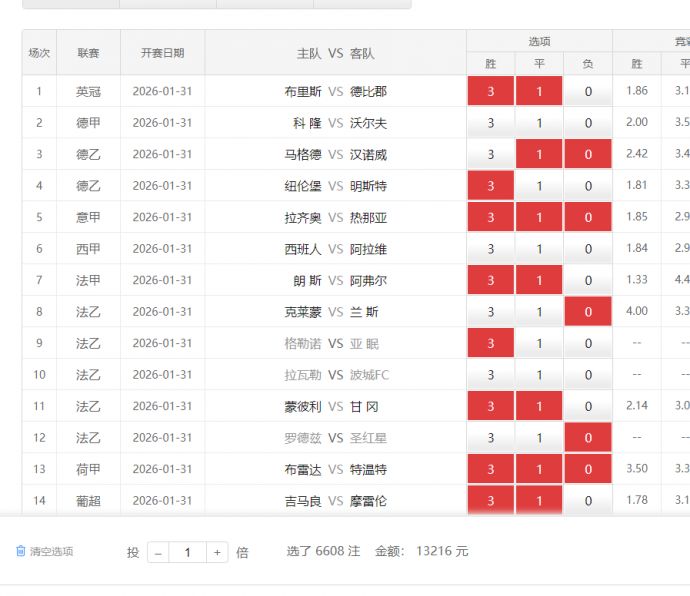Click the 开赛日期 column header

point(162,53)
